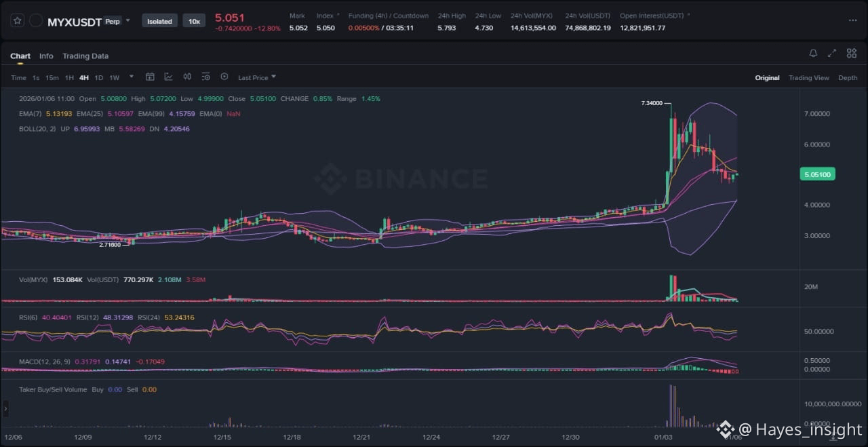This screenshot has width=868, height=447.
Task: Open the Trading Data tab
Action: [x=85, y=56]
